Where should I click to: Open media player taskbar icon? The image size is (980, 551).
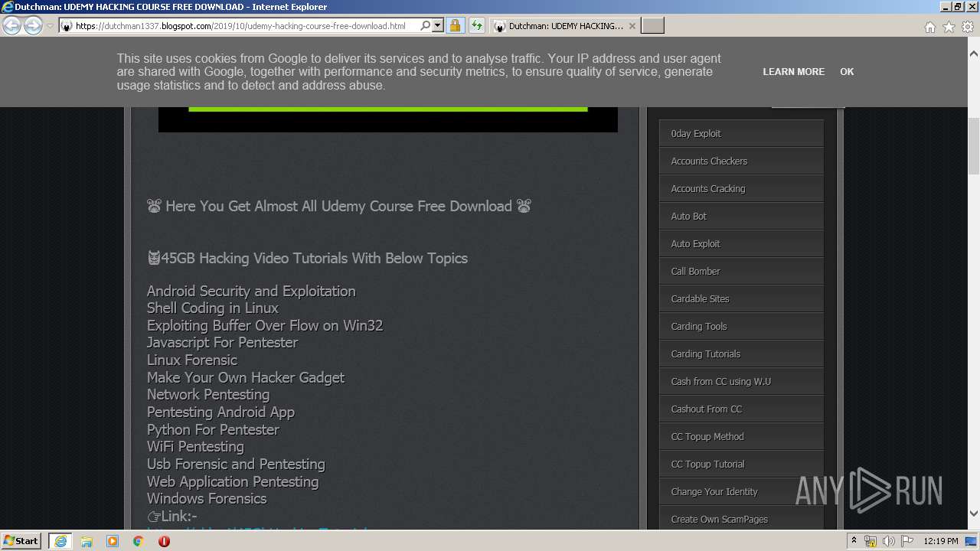[113, 541]
